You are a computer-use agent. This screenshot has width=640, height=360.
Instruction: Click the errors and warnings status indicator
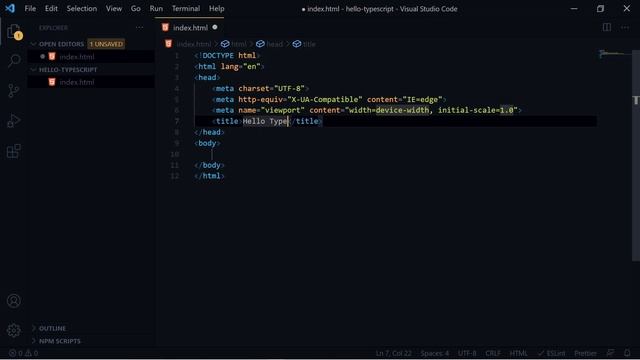click(x=23, y=353)
